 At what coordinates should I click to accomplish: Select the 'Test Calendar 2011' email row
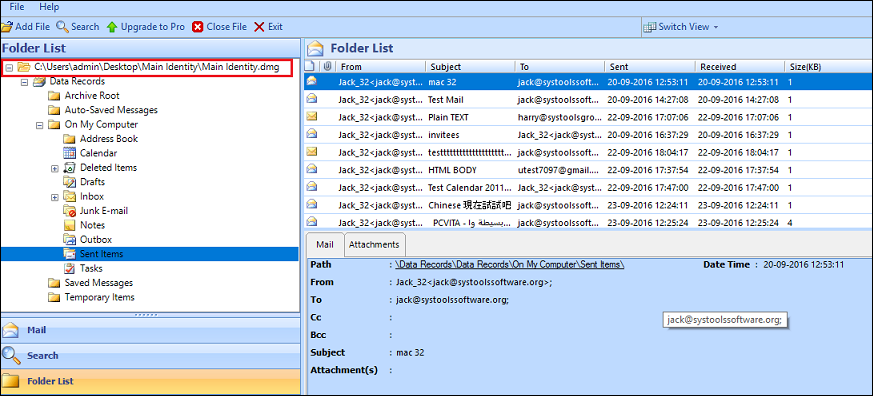tap(588, 187)
